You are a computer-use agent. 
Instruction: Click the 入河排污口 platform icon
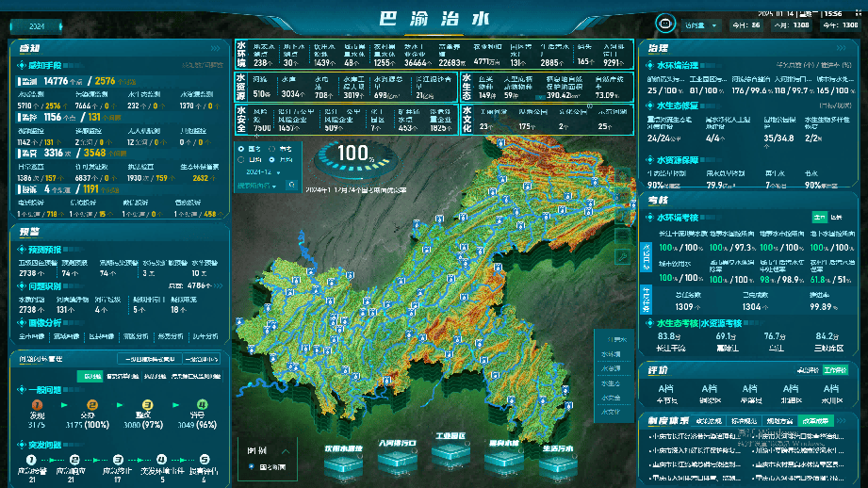pos(398,459)
